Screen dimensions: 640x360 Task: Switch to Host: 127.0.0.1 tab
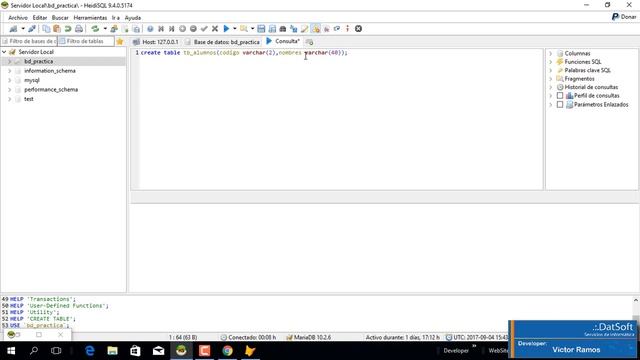156,42
